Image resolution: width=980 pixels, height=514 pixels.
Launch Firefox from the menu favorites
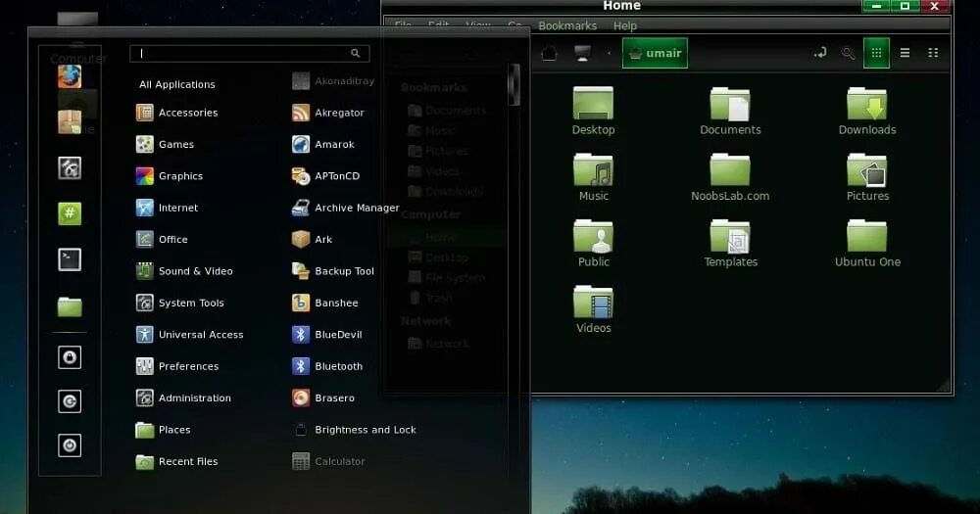pyautogui.click(x=70, y=76)
